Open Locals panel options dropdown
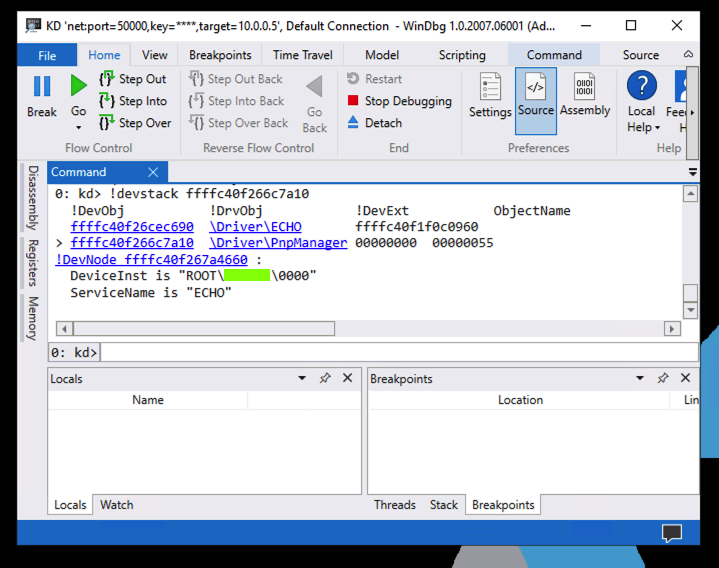This screenshot has width=719, height=568. point(302,378)
